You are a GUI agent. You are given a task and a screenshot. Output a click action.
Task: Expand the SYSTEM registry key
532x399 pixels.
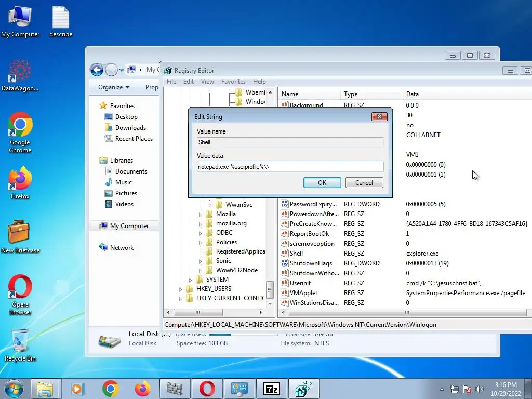(190, 280)
